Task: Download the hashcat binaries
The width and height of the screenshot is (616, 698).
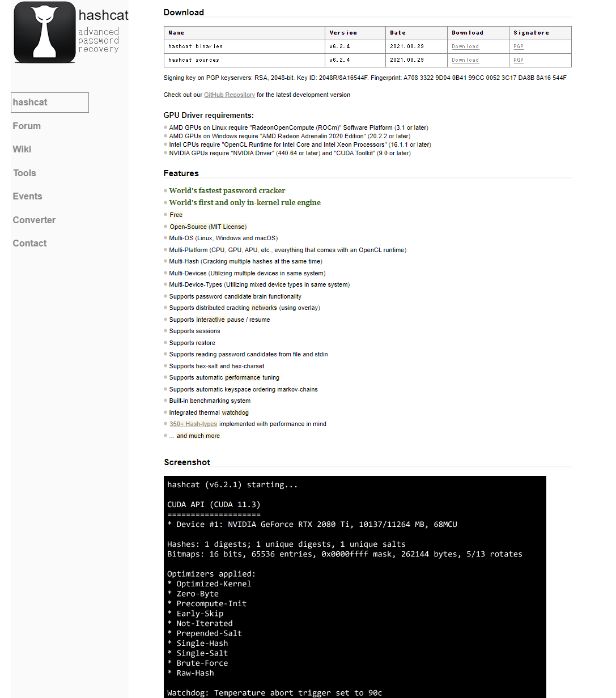Action: pos(465,46)
